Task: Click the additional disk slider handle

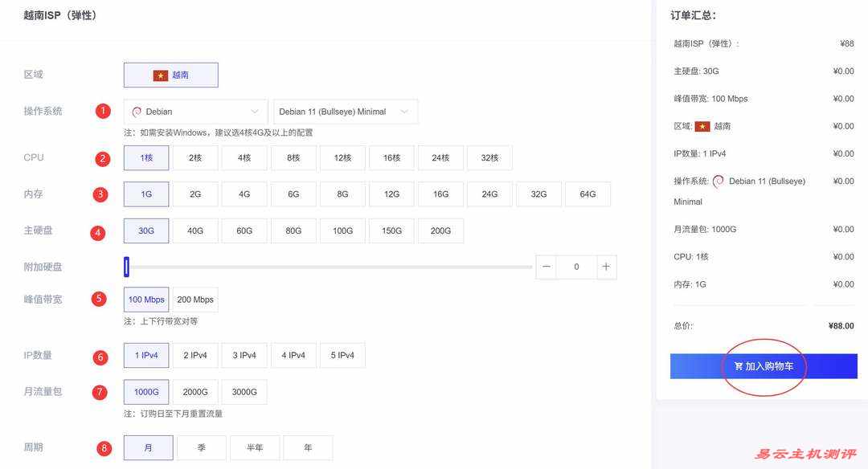Action: click(x=126, y=267)
